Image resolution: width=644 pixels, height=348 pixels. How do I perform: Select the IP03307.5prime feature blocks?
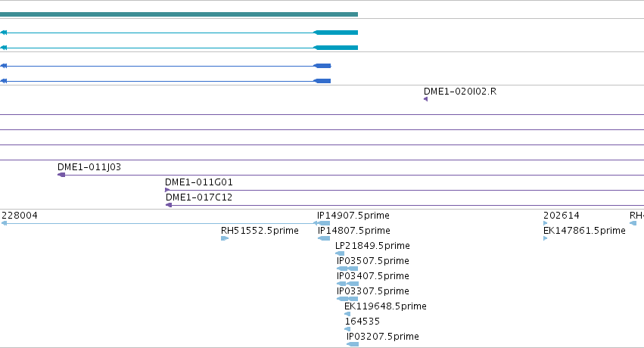347,299
